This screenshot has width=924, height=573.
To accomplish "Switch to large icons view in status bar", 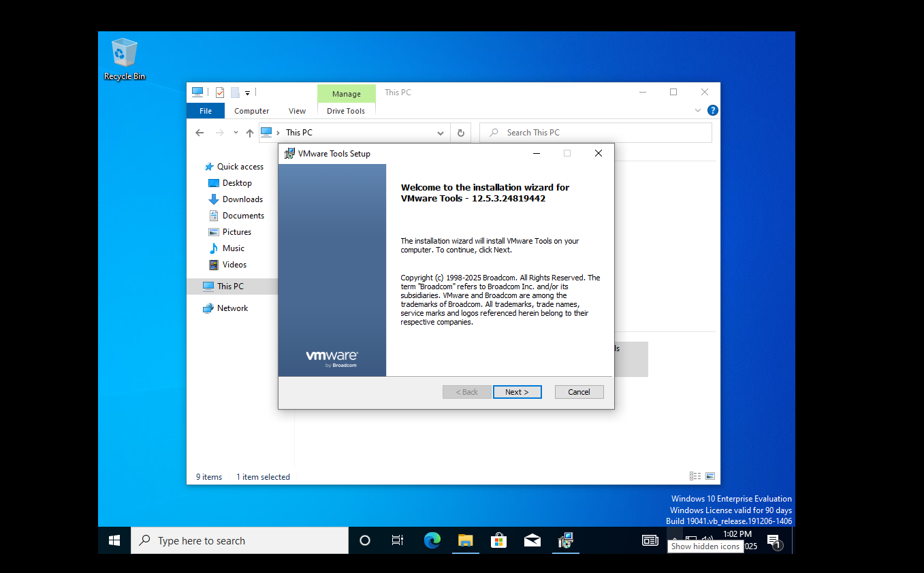I will tap(710, 476).
